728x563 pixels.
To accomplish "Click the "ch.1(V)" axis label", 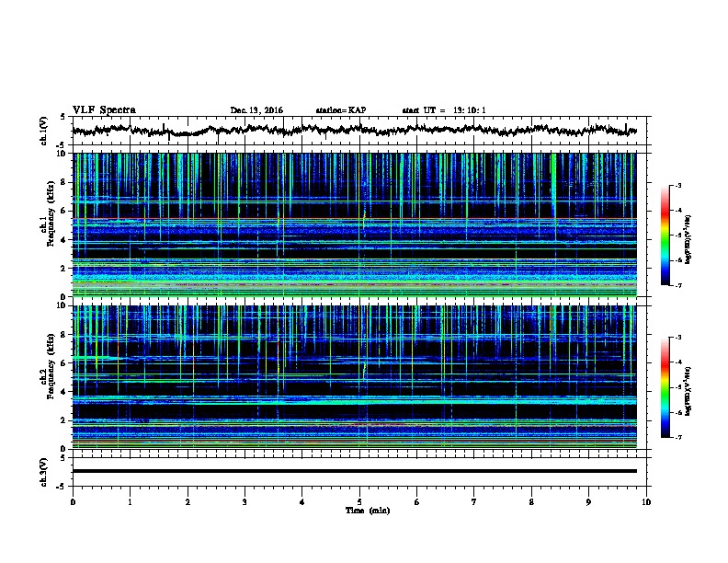I will coord(44,131).
